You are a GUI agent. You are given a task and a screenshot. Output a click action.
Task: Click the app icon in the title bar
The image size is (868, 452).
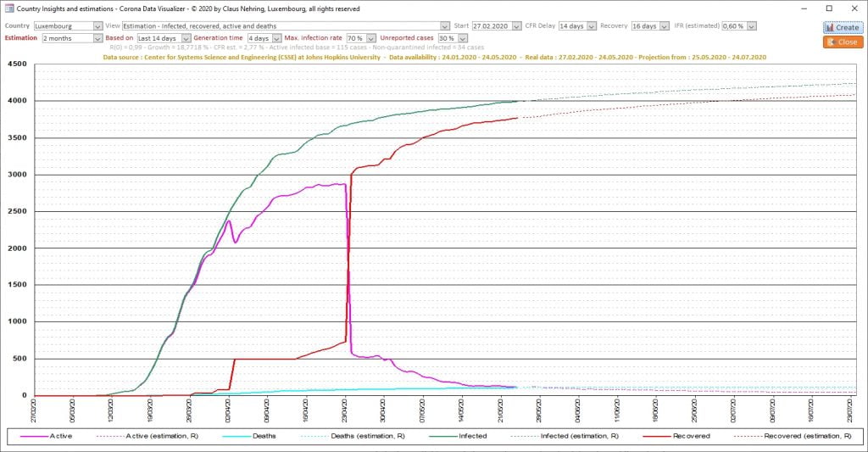8,8
